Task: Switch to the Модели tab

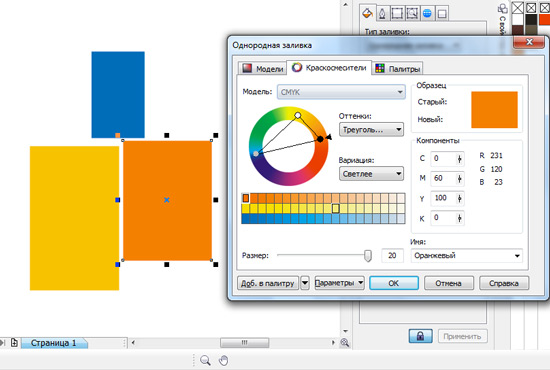Action: point(262,68)
